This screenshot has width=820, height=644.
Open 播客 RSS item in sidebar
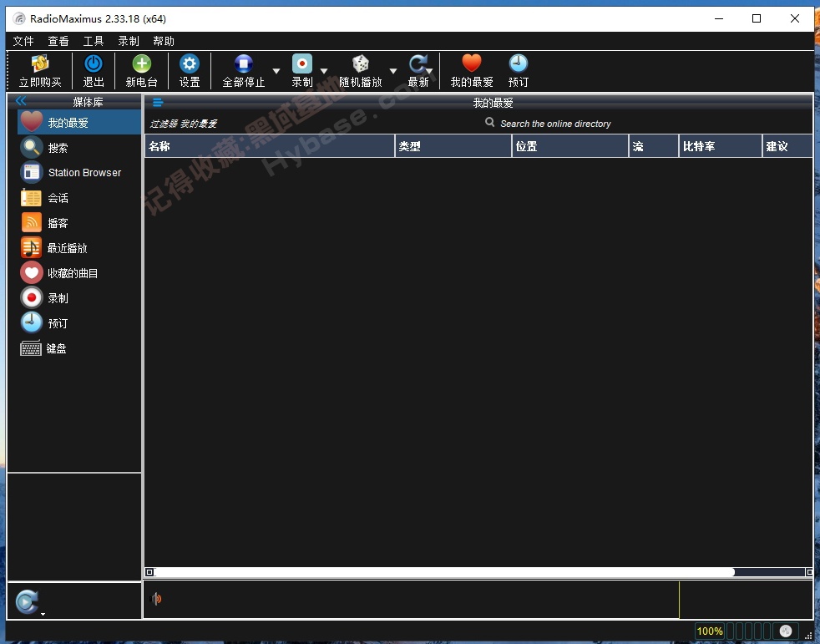click(79, 223)
